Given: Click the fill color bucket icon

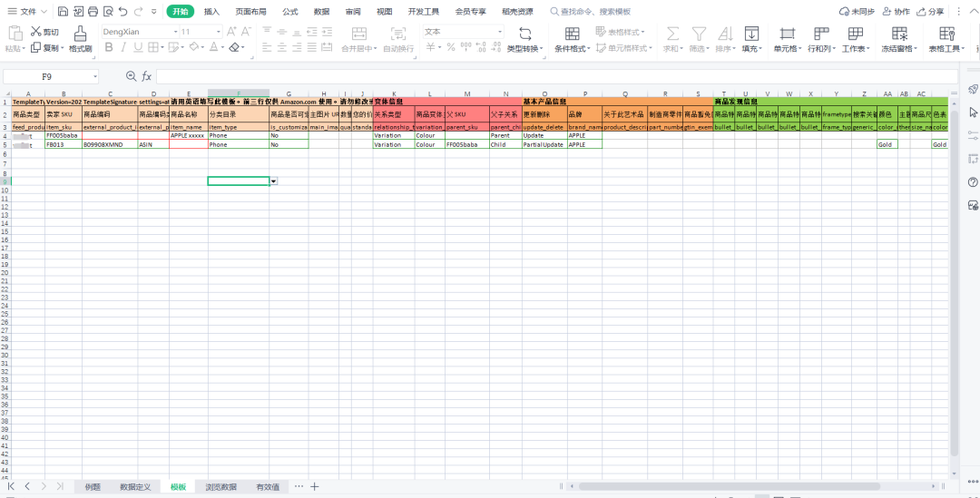Looking at the screenshot, I should (x=194, y=47).
